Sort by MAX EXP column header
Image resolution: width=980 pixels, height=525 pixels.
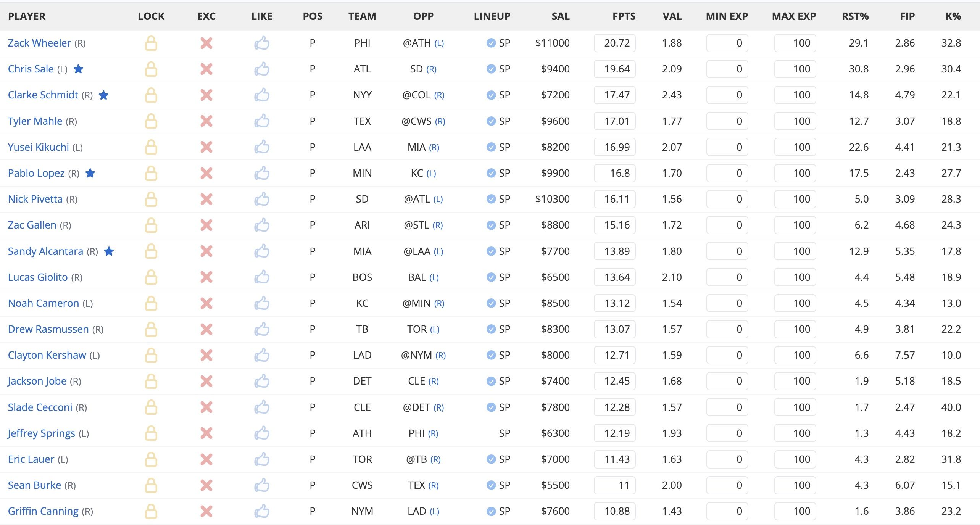(794, 16)
